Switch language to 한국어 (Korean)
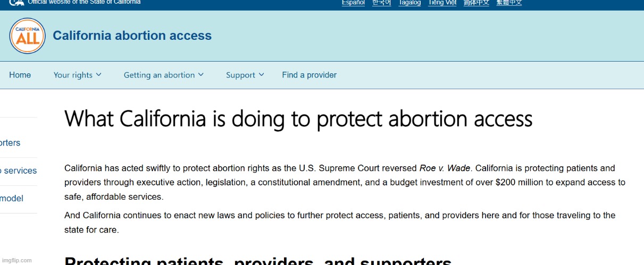 [381, 3]
